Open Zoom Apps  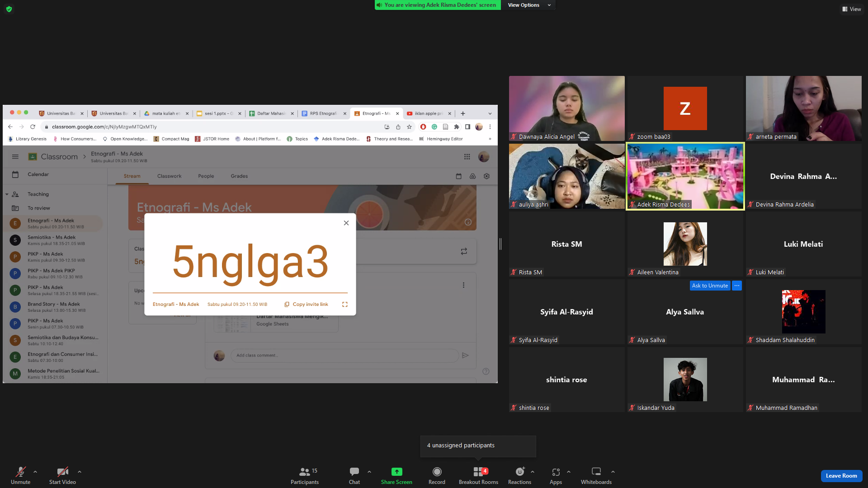point(556,475)
